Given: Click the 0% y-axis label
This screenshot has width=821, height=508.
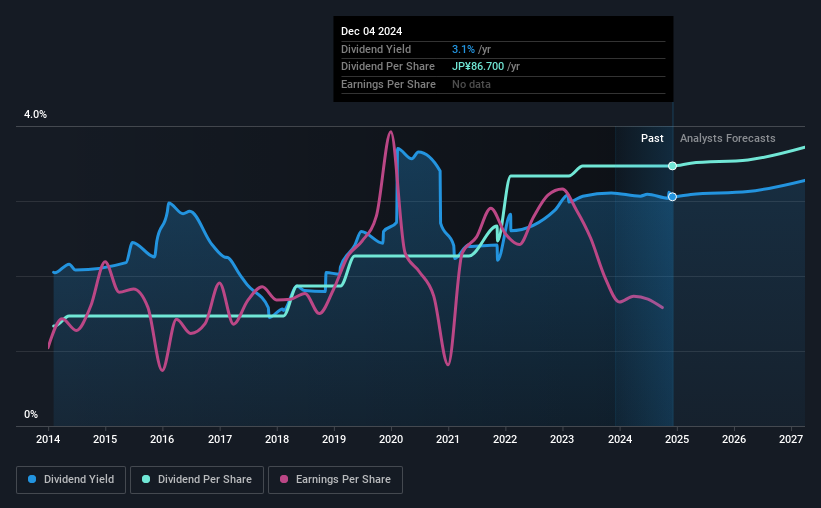Looking at the screenshot, I should point(31,415).
